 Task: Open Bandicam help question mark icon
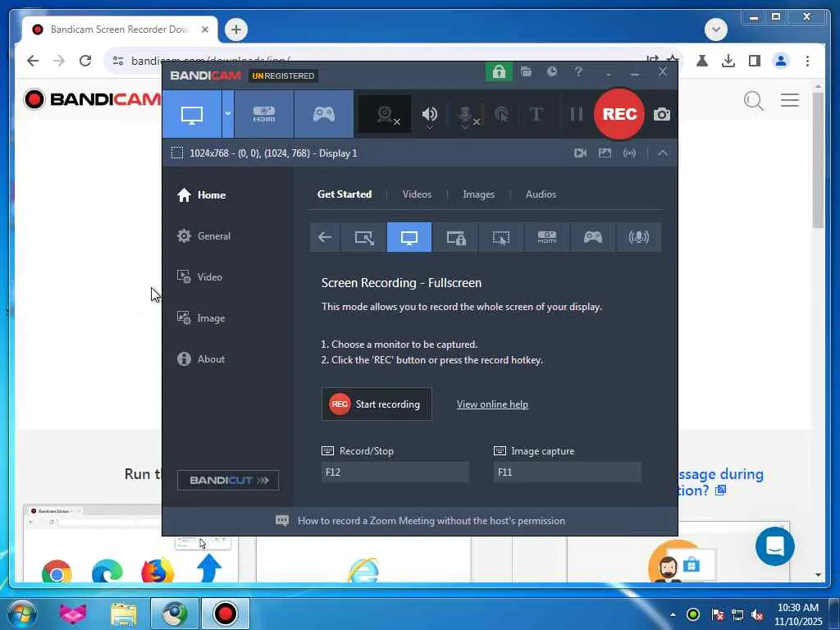pyautogui.click(x=578, y=72)
